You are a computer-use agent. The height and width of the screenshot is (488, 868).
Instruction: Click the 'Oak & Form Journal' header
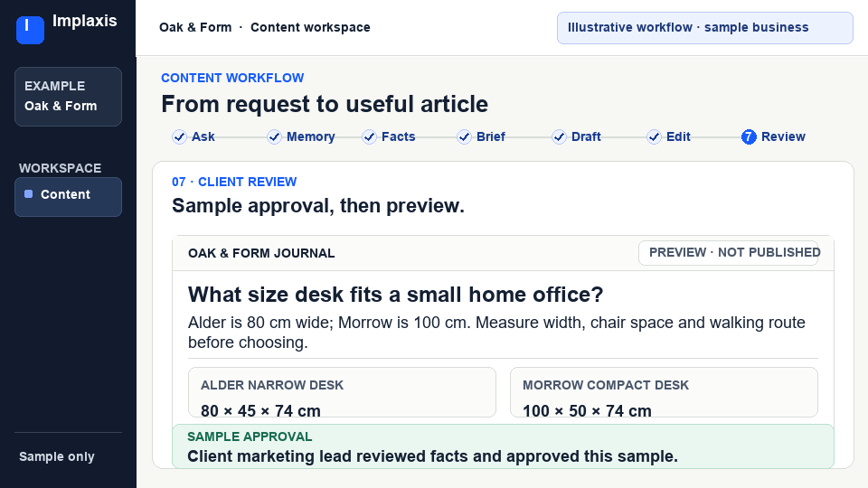pyautogui.click(x=261, y=253)
